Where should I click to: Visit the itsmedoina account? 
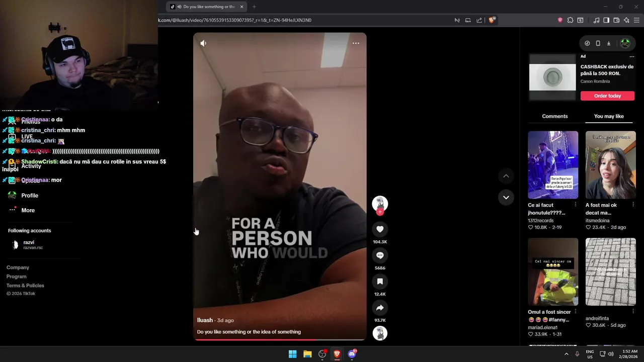click(597, 221)
